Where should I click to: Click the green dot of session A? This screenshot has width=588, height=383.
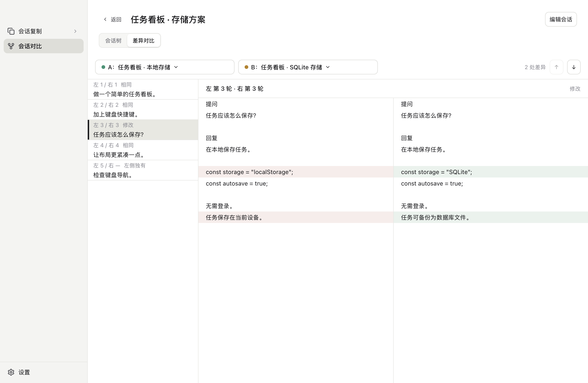pyautogui.click(x=103, y=67)
